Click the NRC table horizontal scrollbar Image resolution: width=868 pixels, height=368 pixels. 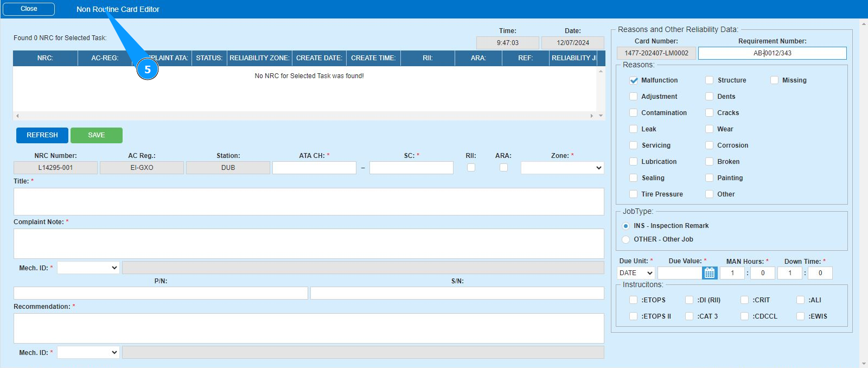point(304,116)
